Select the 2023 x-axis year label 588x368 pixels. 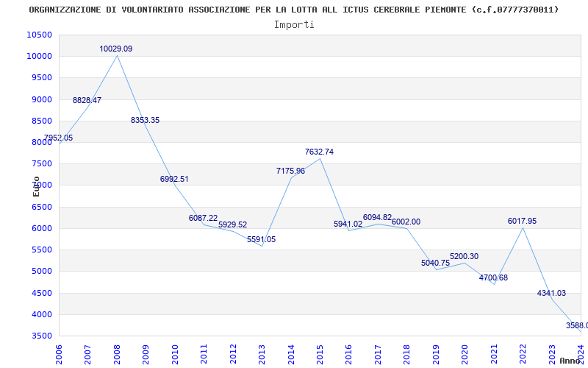(x=552, y=354)
